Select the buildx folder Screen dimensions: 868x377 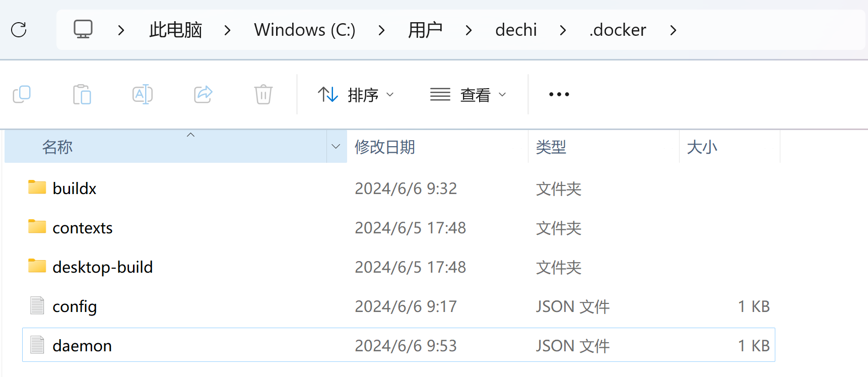coord(74,188)
